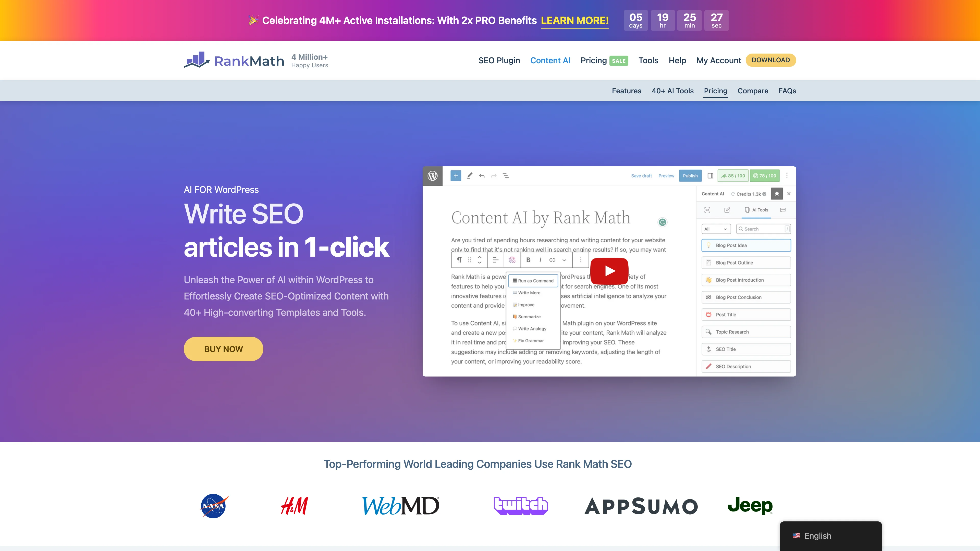980x551 pixels.
Task: Click the Content AI chat tab icon
Action: 783,210
